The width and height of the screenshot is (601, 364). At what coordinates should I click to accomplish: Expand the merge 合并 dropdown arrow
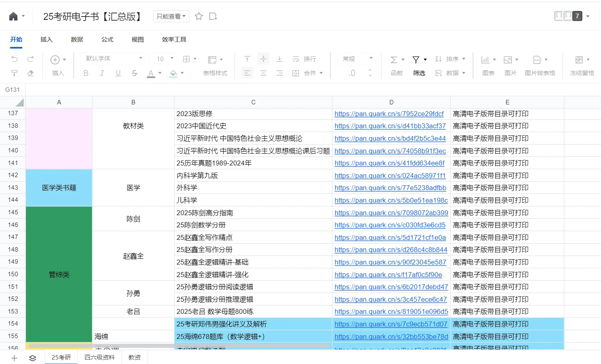(321, 73)
